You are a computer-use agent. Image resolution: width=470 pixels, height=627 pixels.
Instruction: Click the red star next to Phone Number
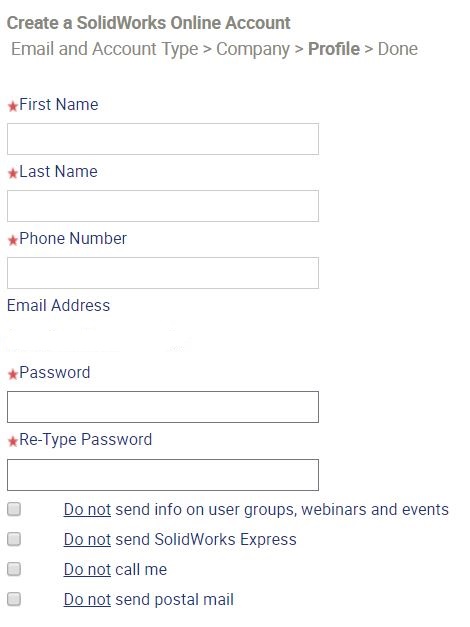click(x=13, y=240)
